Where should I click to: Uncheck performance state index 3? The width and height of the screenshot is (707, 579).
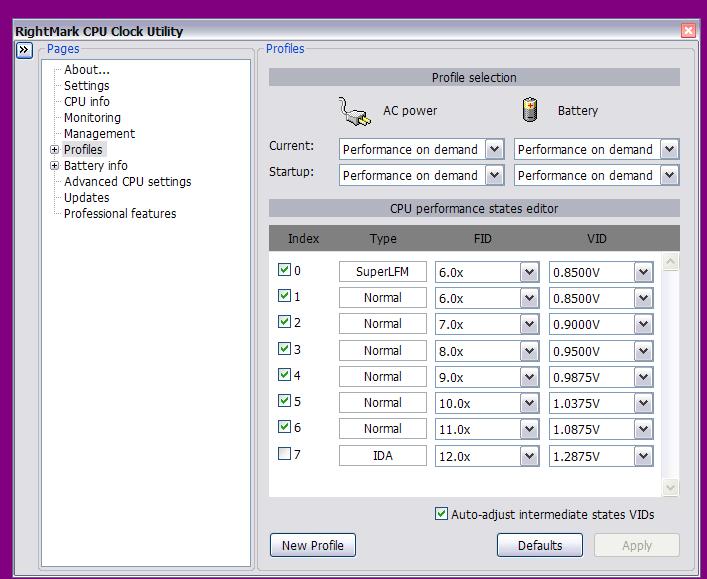(284, 349)
